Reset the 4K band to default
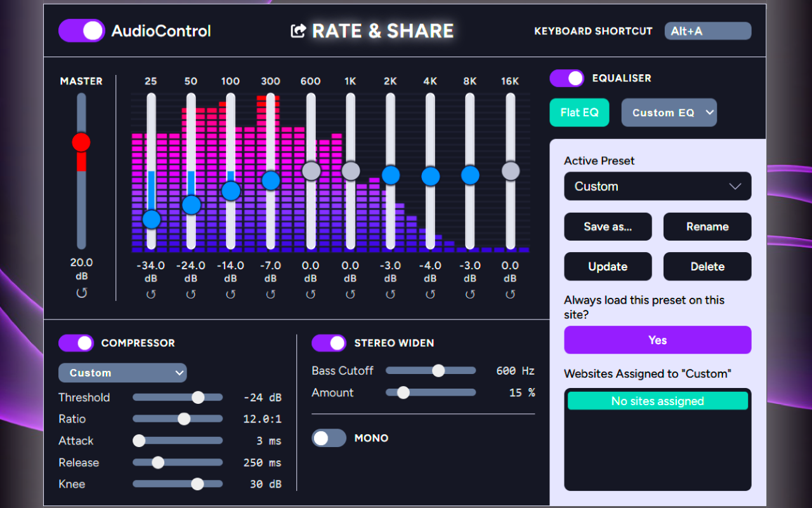Image resolution: width=812 pixels, height=508 pixels. tap(430, 294)
